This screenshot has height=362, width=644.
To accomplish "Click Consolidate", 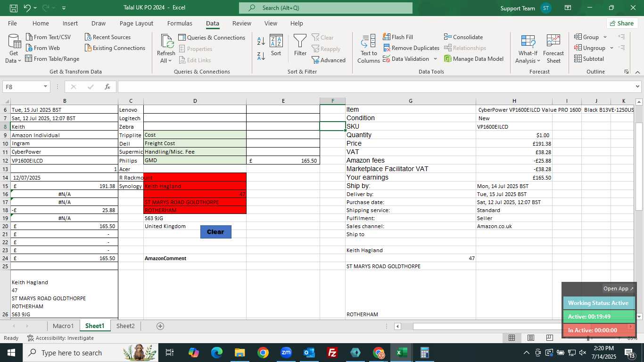I will 463,37.
